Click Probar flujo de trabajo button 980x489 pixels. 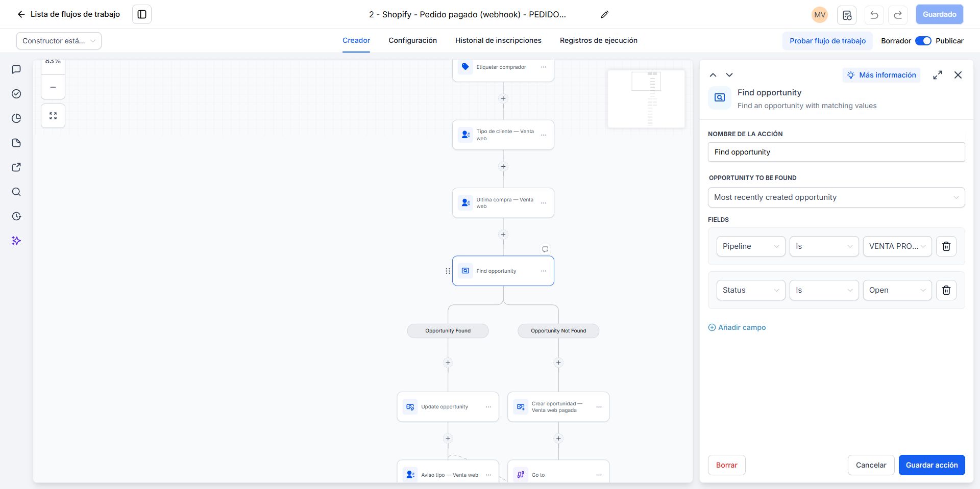(x=827, y=41)
